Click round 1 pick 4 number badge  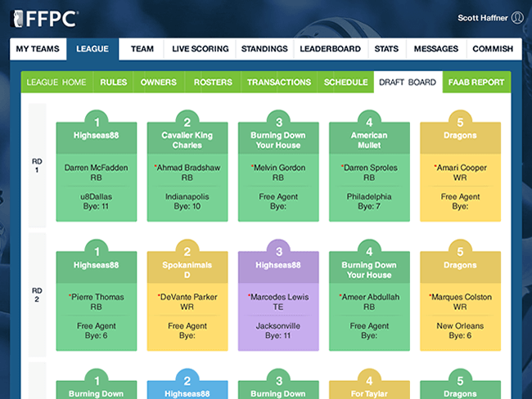pyautogui.click(x=369, y=121)
